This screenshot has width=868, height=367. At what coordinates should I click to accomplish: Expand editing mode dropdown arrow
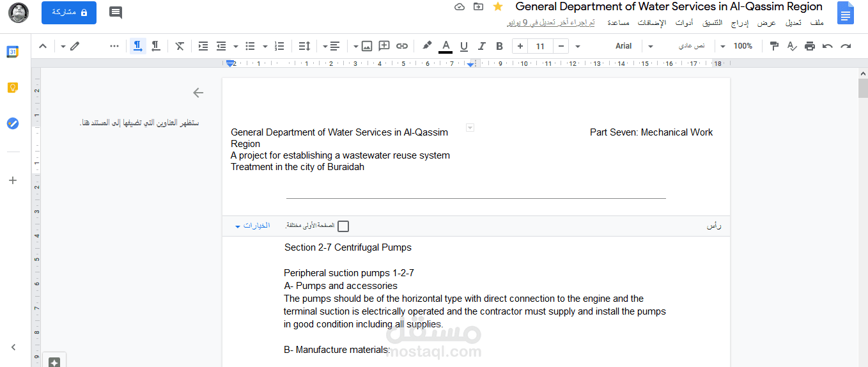click(x=63, y=46)
